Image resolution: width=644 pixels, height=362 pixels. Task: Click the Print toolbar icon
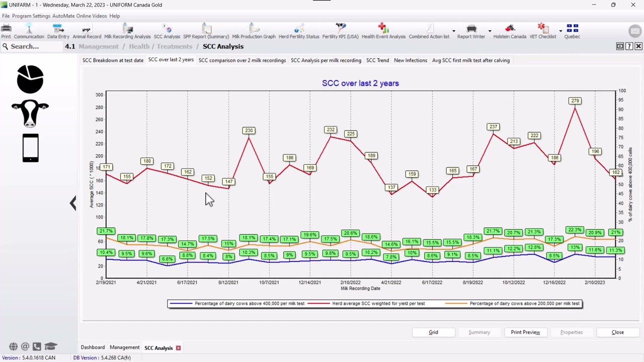(x=6, y=32)
